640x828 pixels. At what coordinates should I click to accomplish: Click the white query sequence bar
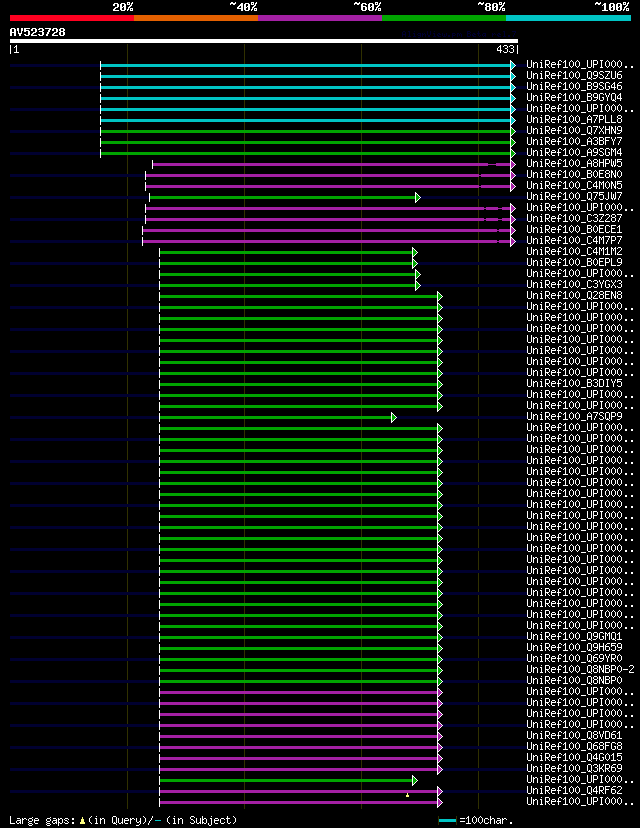(264, 41)
